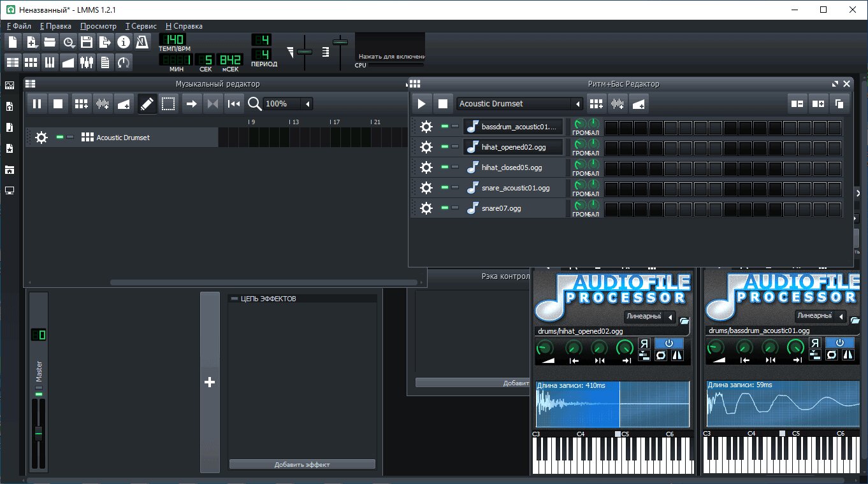Open the Сервис menu
868x484 pixels.
point(141,26)
